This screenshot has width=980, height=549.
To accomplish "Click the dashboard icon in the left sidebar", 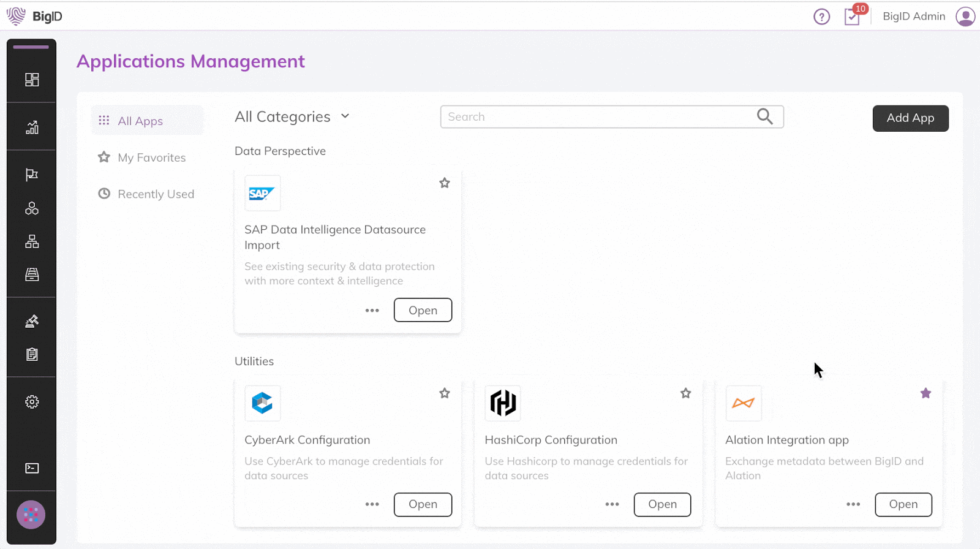I will 32,80.
